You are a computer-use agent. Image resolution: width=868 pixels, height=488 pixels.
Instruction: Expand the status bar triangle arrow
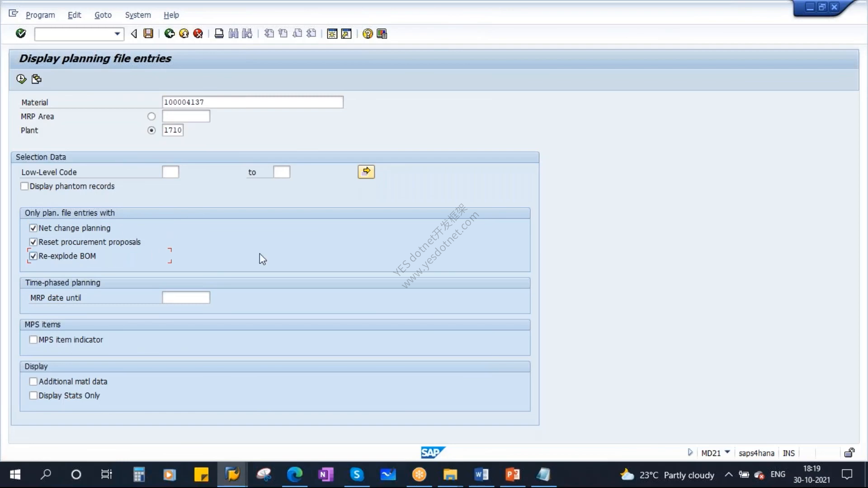pos(690,452)
